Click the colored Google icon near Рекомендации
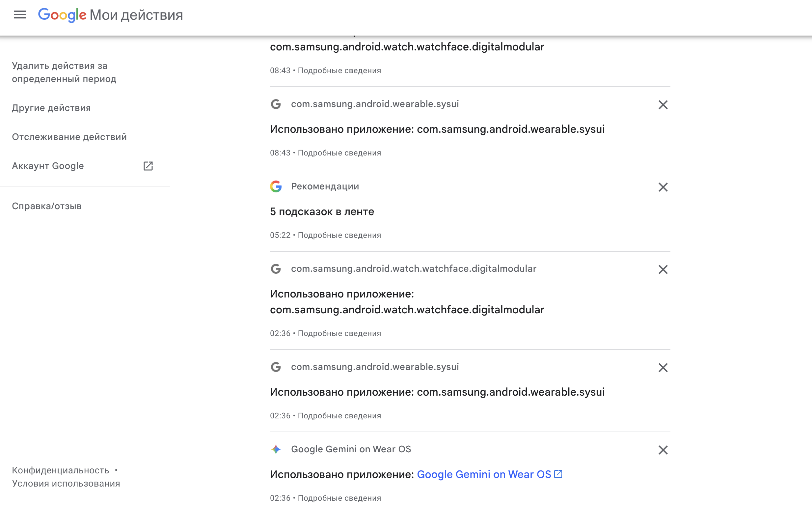This screenshot has height=506, width=812. click(276, 186)
